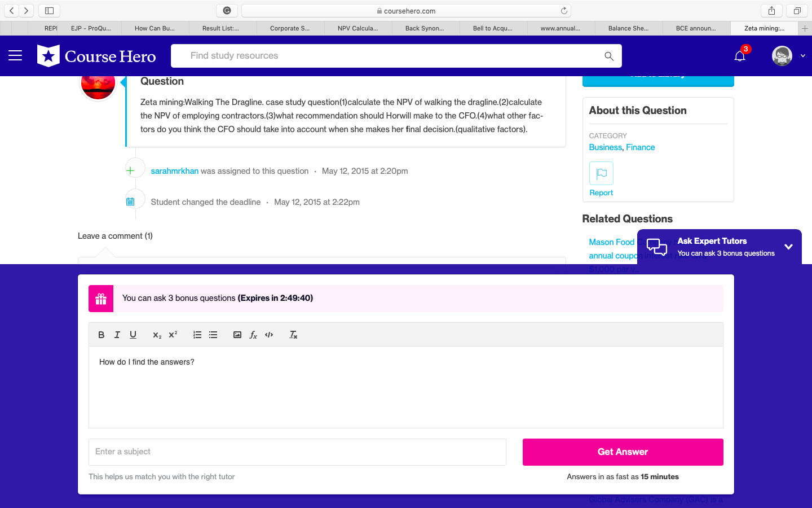
Task: Apply bold formatting in the comment editor
Action: click(101, 334)
